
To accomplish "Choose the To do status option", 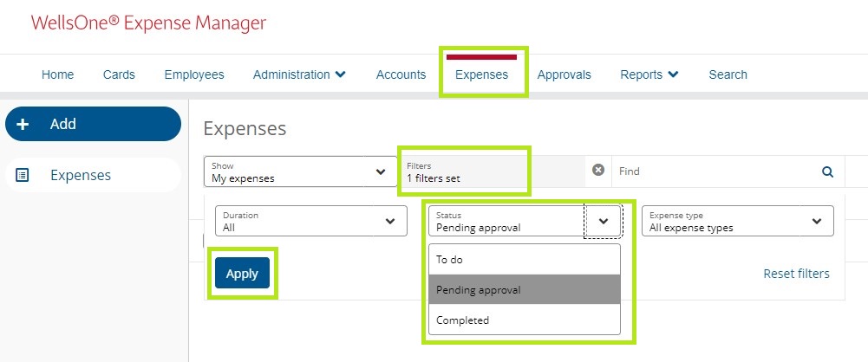I will [x=525, y=259].
